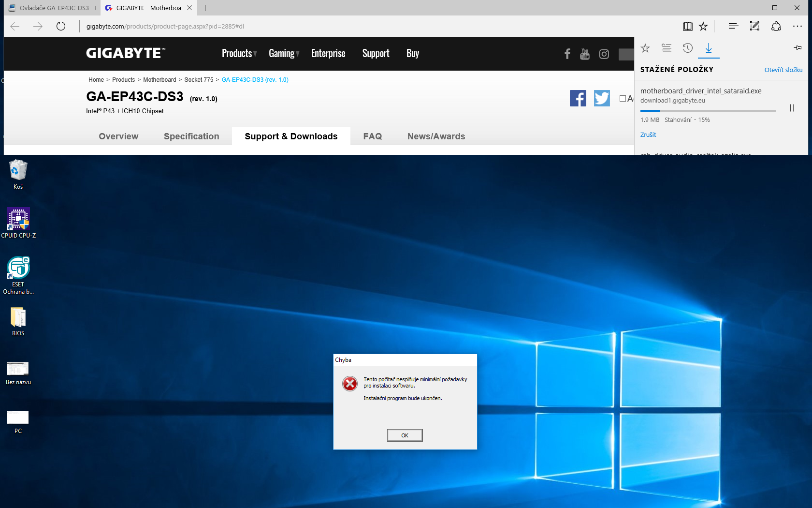
Task: Click the download progress bar
Action: [x=708, y=111]
